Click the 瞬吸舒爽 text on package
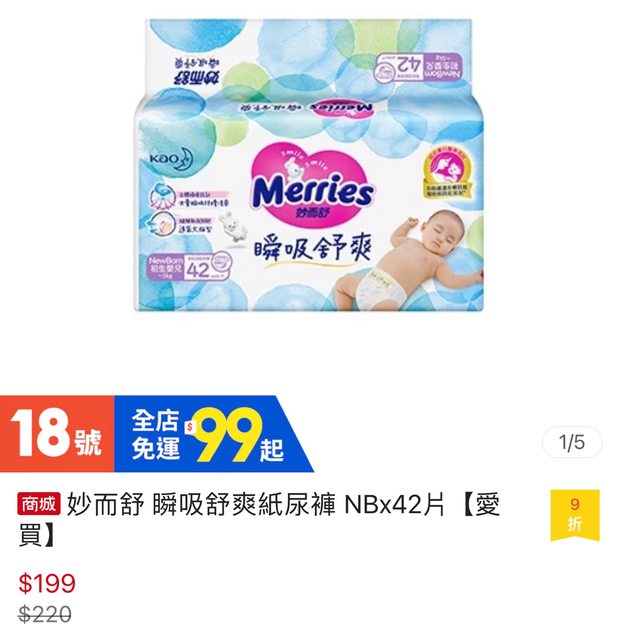This screenshot has width=617, height=640. [313, 250]
